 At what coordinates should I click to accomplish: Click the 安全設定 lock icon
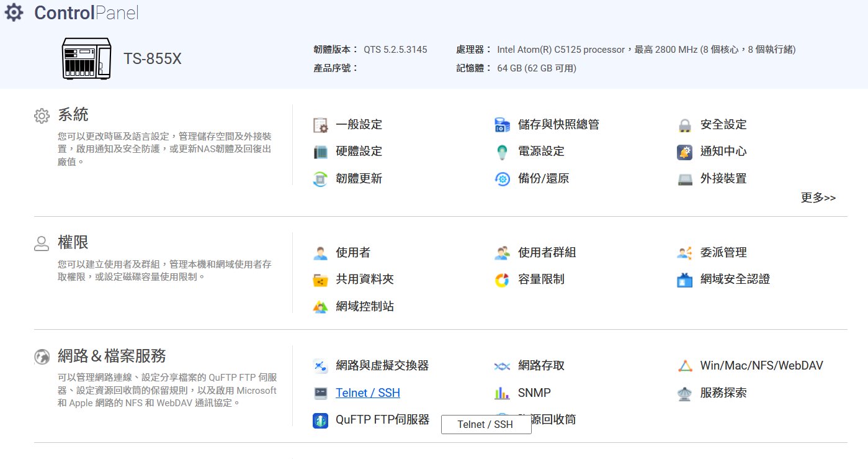point(684,125)
